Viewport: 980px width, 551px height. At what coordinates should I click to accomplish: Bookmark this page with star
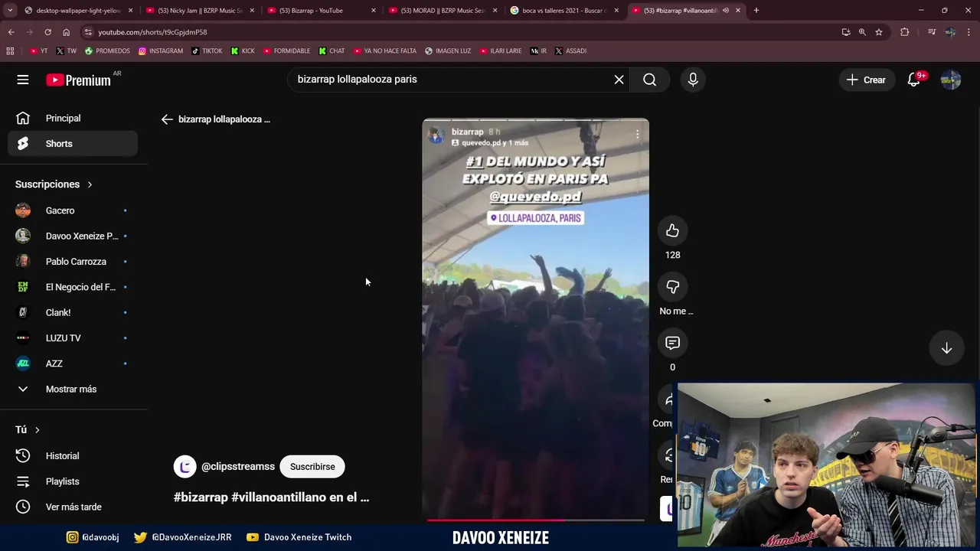pyautogui.click(x=879, y=32)
